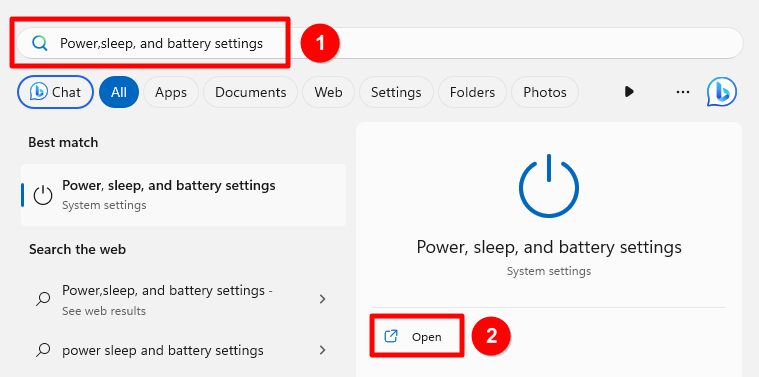This screenshot has width=759, height=377.
Task: Click the search box text field
Action: click(x=380, y=44)
